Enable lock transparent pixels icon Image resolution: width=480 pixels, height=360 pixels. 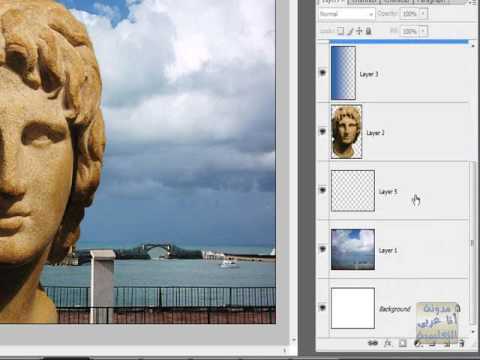tap(340, 31)
